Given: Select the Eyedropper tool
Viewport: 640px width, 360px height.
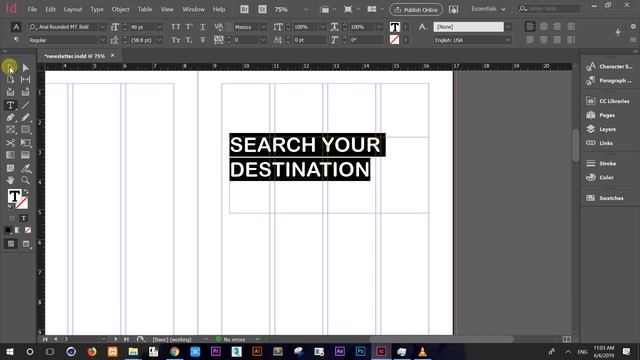Looking at the screenshot, I should click(25, 168).
